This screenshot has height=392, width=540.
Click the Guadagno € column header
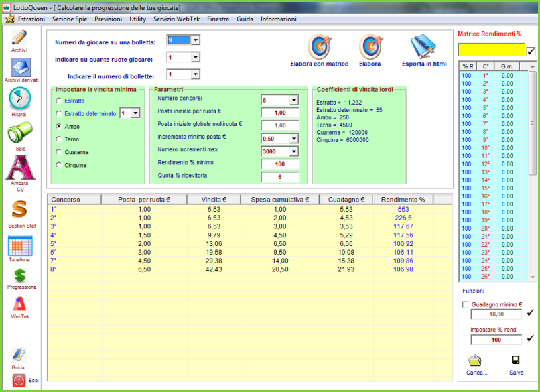(x=346, y=200)
